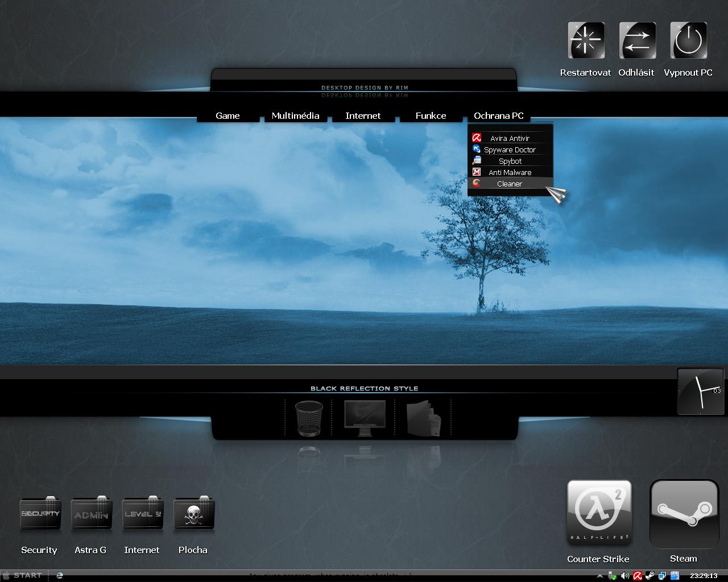Open the Astra G admin folder
This screenshot has height=582, width=728.
click(91, 514)
